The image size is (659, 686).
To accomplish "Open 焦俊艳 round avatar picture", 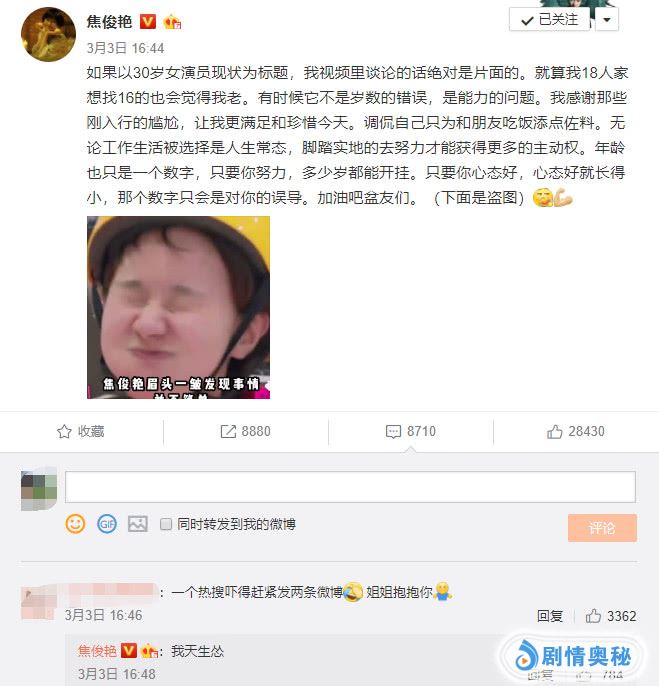I will tap(49, 35).
